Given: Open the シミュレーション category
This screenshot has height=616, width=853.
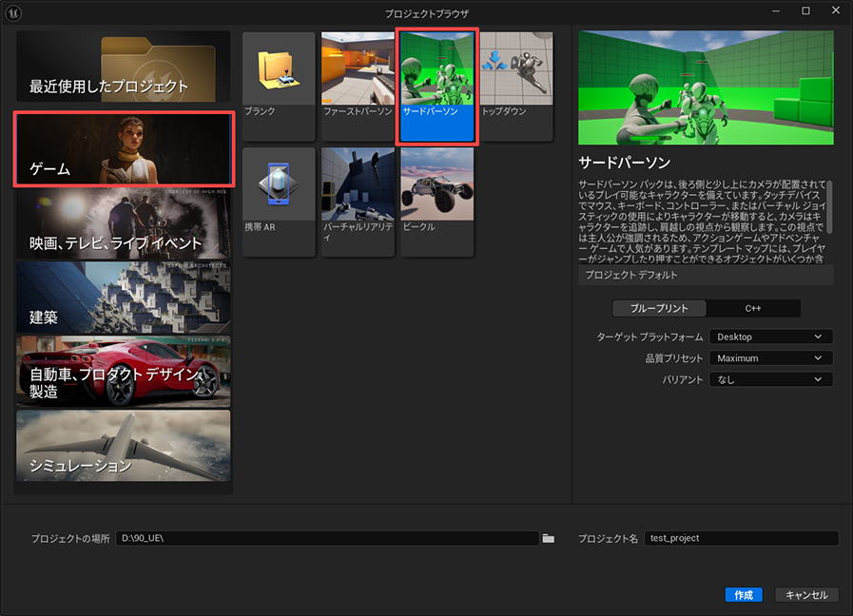Looking at the screenshot, I should pos(124,446).
